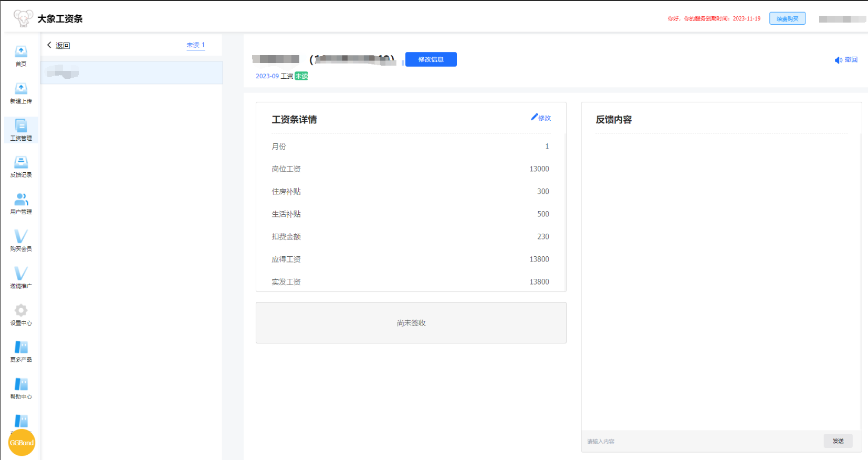Click the green 未读 badge
The height and width of the screenshot is (460, 868).
point(301,76)
